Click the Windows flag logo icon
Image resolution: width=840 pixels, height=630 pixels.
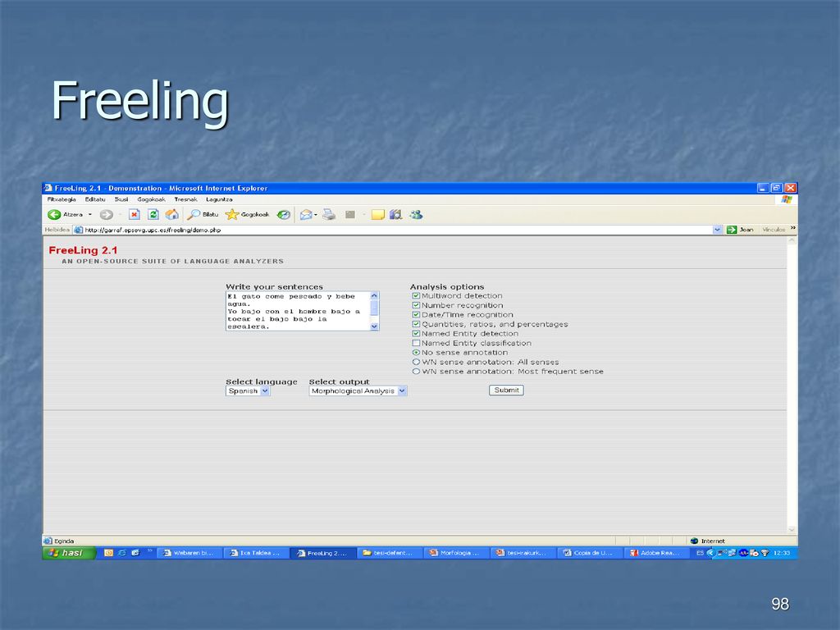[787, 199]
